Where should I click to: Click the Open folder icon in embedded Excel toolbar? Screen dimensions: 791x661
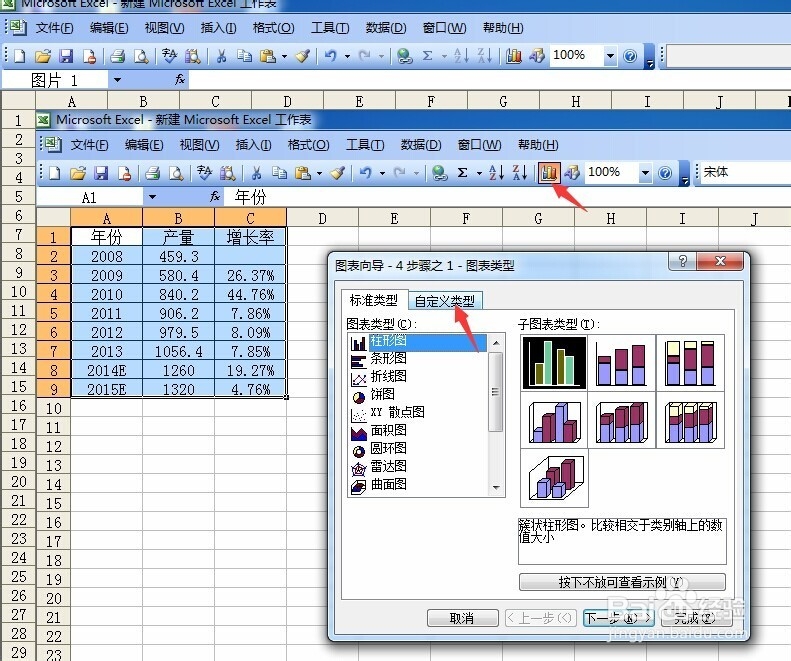tap(78, 174)
